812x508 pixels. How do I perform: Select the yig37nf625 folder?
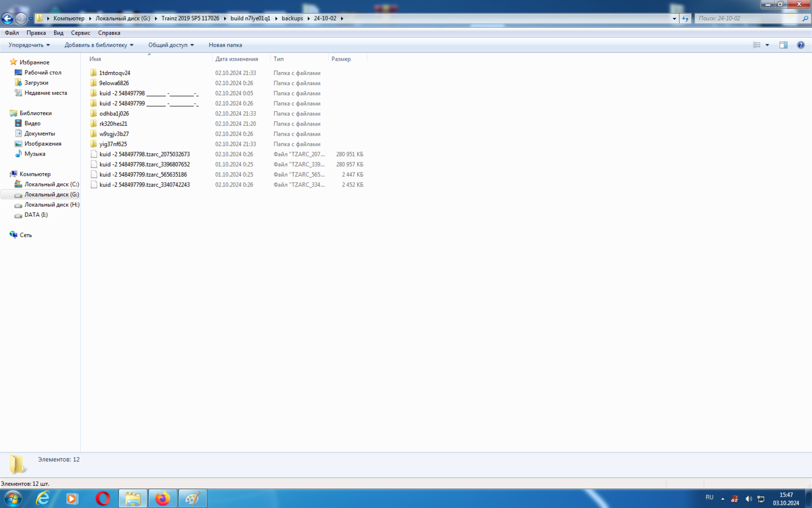[113, 144]
